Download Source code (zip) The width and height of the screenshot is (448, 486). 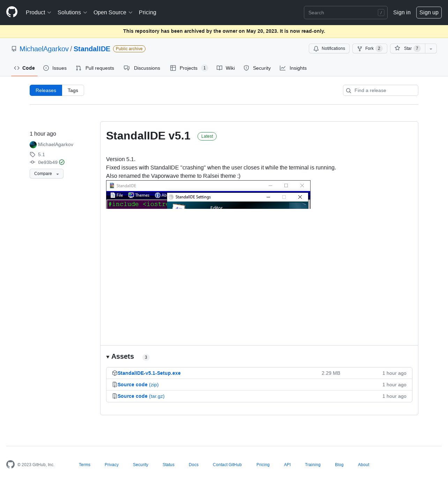coord(138,385)
